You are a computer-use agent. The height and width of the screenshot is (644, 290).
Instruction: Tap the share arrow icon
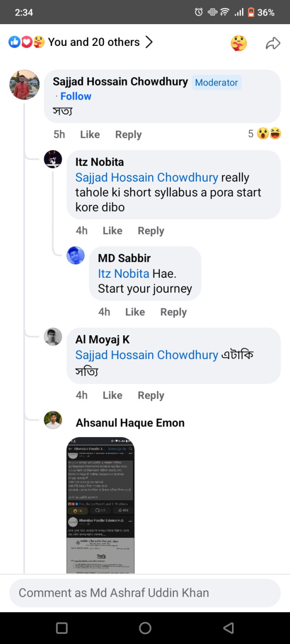273,43
